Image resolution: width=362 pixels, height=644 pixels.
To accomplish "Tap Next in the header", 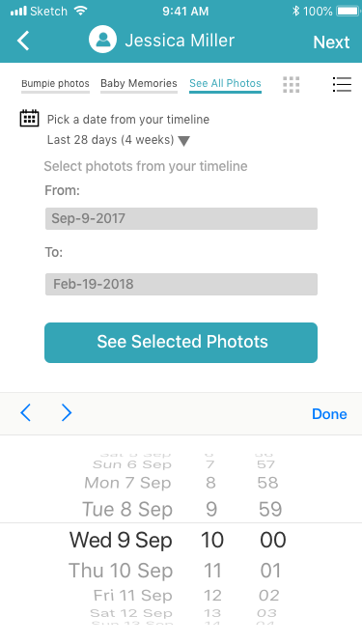I will click(331, 42).
